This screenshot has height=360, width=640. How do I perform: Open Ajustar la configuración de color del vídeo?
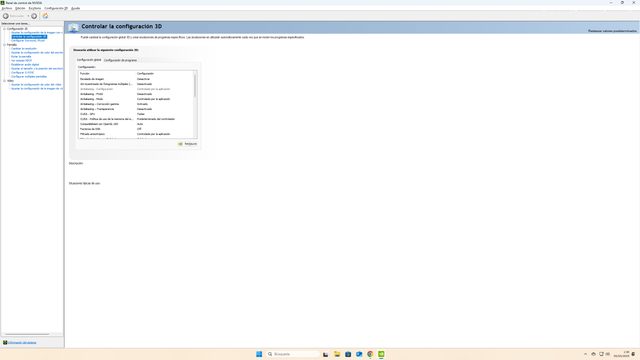click(36, 84)
